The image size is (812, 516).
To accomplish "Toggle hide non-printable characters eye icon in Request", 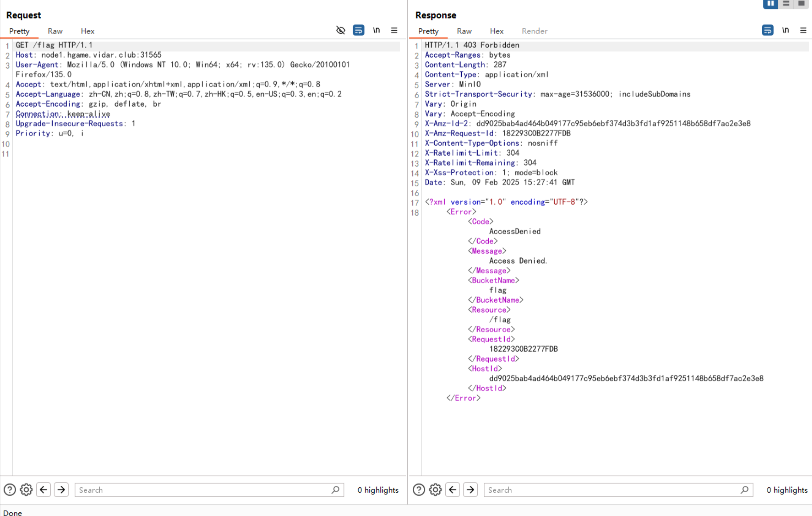I will click(x=340, y=30).
